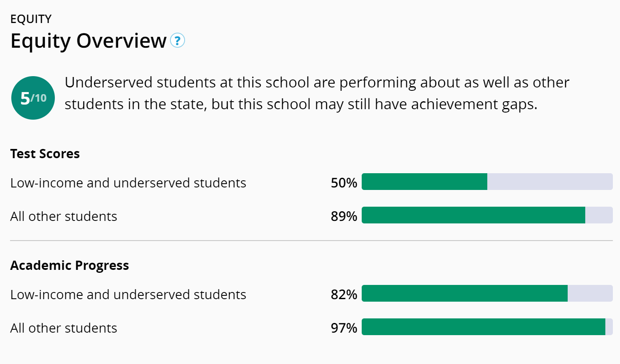Click the 82% academic progress percentage value
This screenshot has width=620, height=364.
(344, 295)
